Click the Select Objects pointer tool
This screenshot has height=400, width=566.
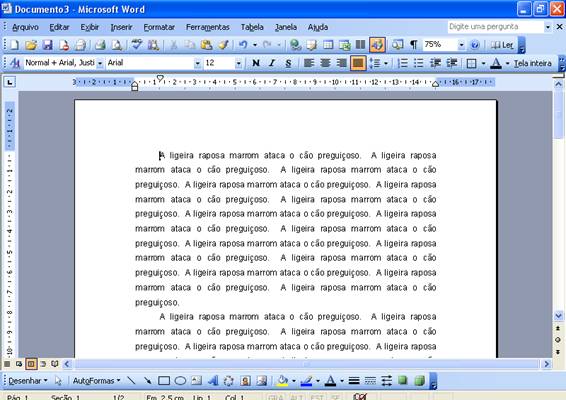coord(58,381)
